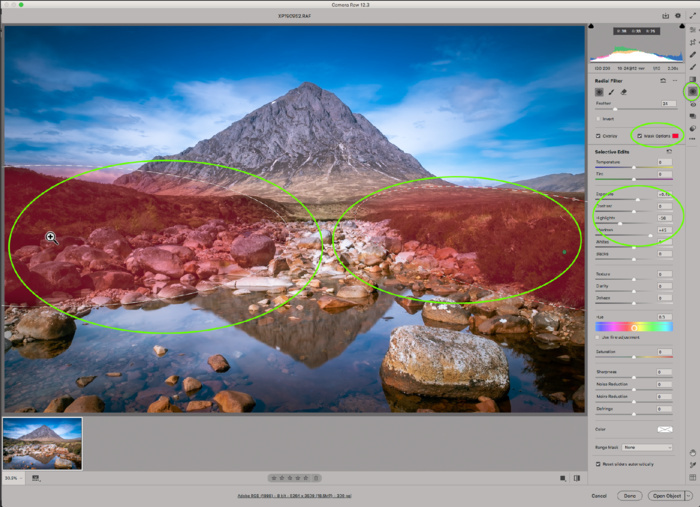Toggle the Mask Options checkbox
Screen dimensions: 700x507
click(639, 135)
